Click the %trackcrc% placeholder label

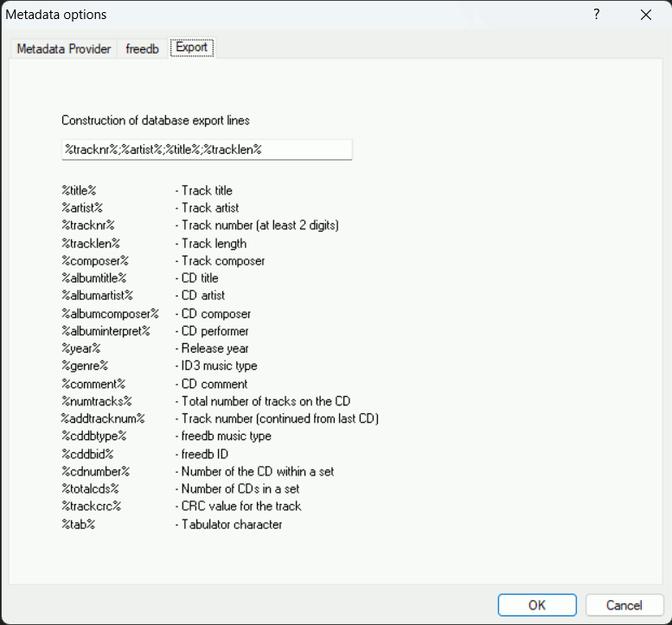[91, 507]
